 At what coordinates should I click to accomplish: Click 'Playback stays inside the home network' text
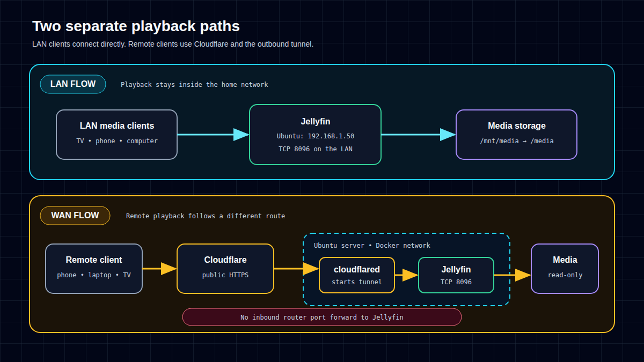[x=194, y=85]
